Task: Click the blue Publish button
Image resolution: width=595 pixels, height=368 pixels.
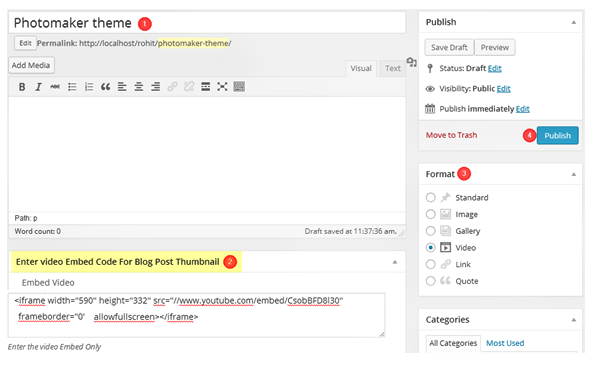Action: tap(557, 135)
